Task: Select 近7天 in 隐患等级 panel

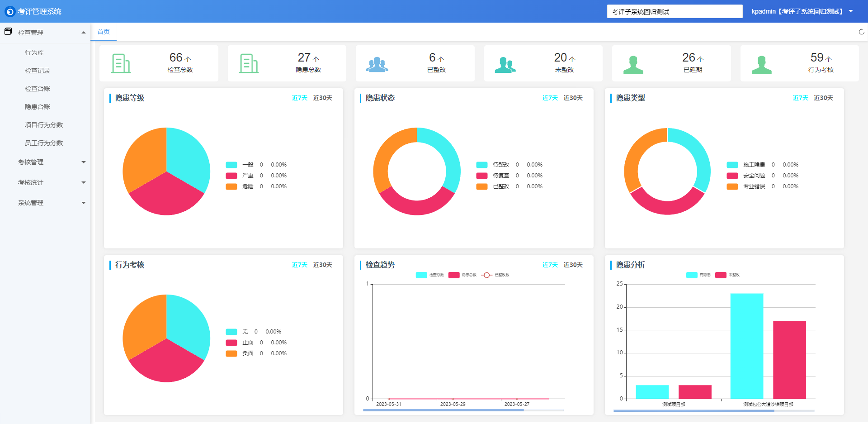Action: pos(300,98)
